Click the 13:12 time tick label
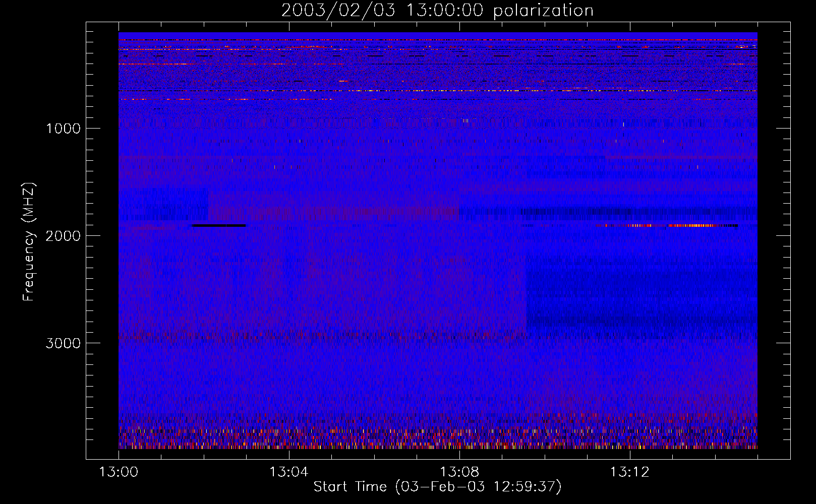The height and width of the screenshot is (504, 816). (630, 472)
